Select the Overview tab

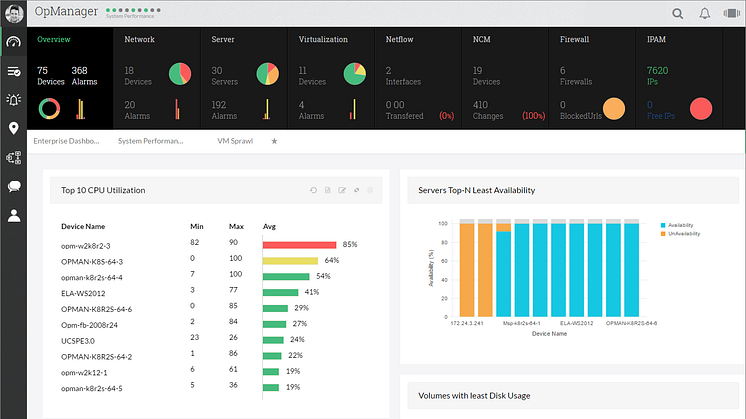tap(54, 39)
